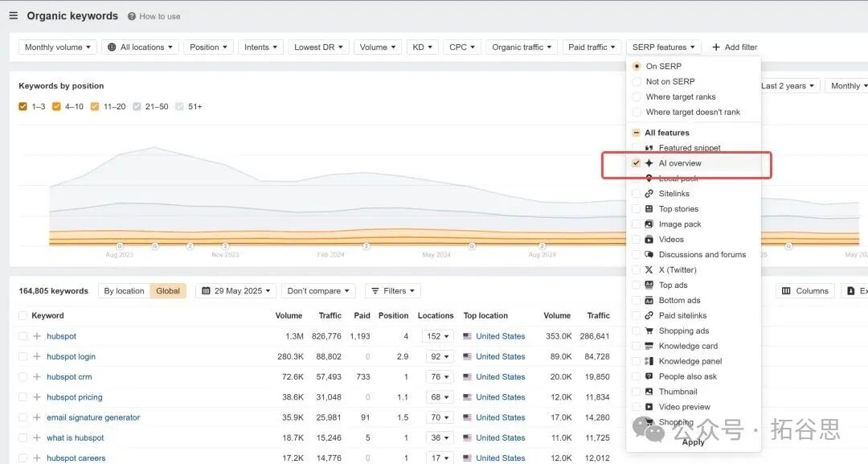Select the On SERP radio option
Screen dimensions: 868x464
coord(637,66)
